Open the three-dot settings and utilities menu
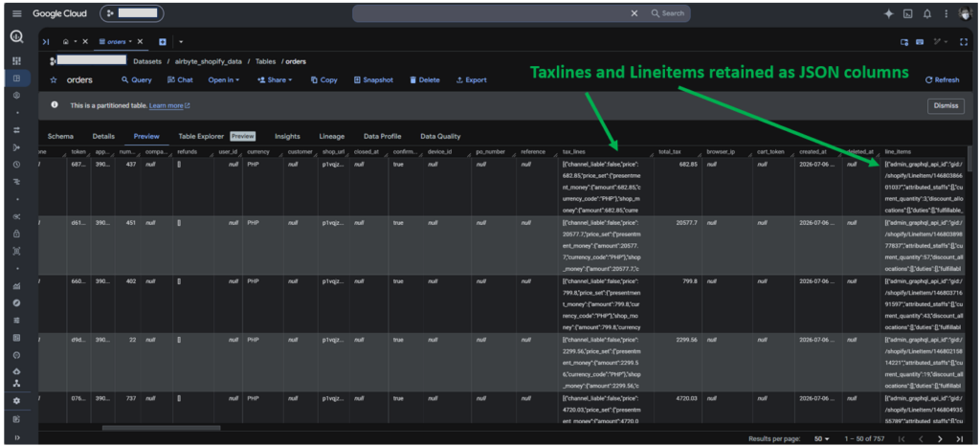The height and width of the screenshot is (446, 980). point(947,13)
